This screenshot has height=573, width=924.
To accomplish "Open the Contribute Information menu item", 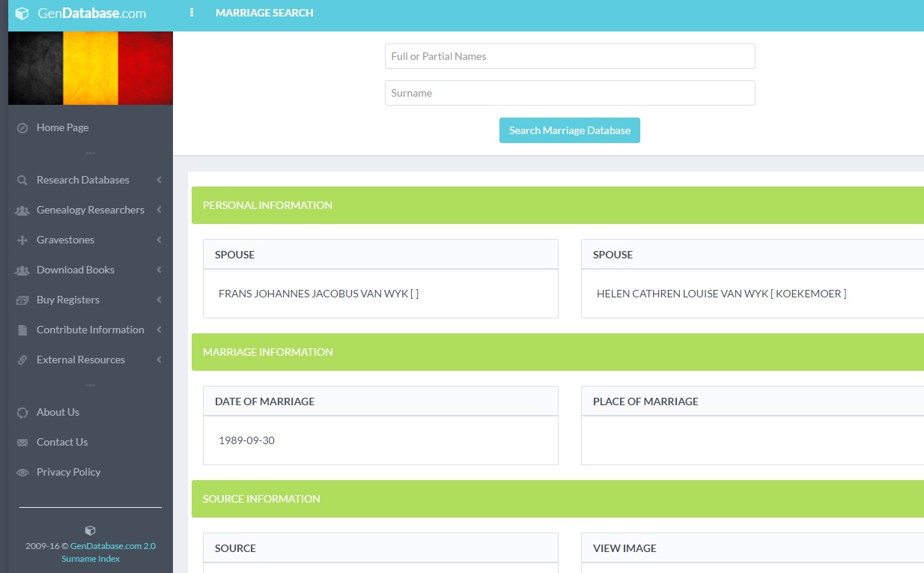I will (91, 330).
